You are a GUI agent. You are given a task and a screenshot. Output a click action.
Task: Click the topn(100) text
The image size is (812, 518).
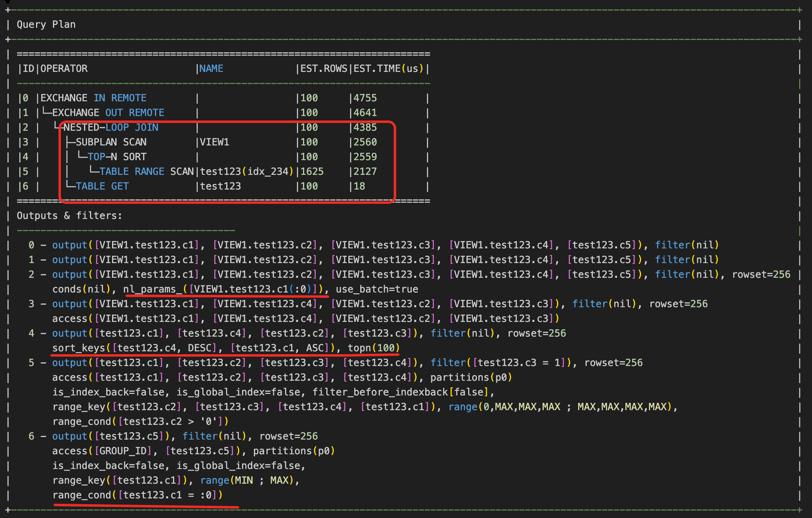[374, 348]
